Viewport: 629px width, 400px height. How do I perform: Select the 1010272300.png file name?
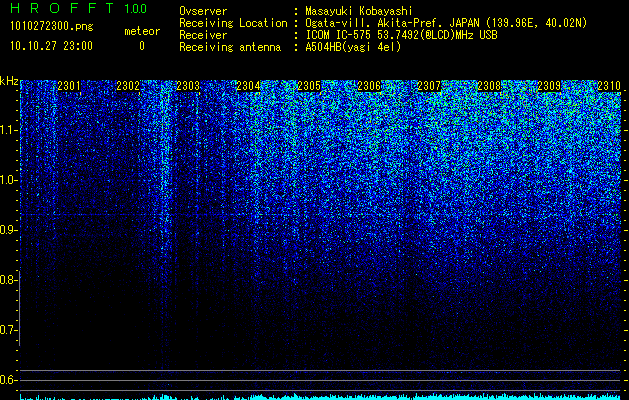52,27
